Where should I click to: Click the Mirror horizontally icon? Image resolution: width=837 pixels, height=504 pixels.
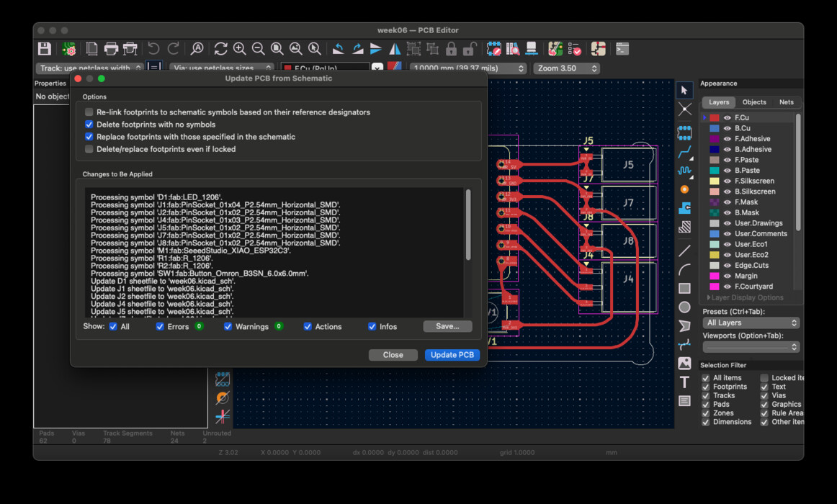tap(395, 49)
